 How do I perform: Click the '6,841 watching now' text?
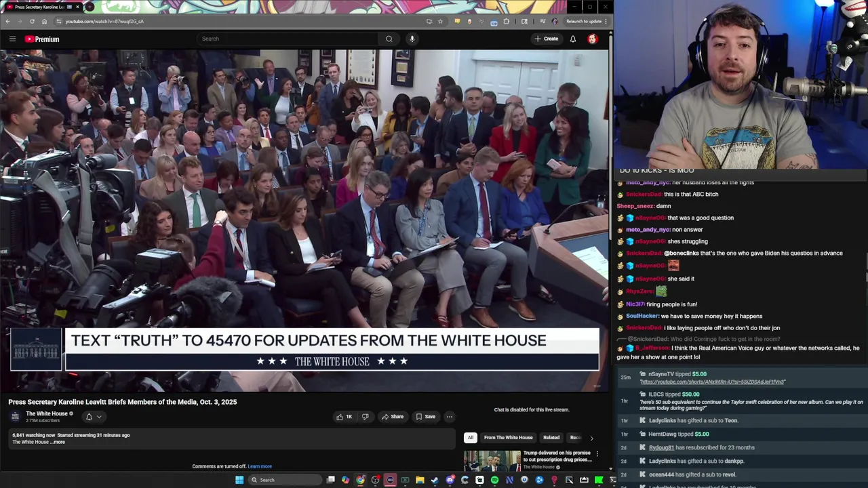tap(34, 435)
